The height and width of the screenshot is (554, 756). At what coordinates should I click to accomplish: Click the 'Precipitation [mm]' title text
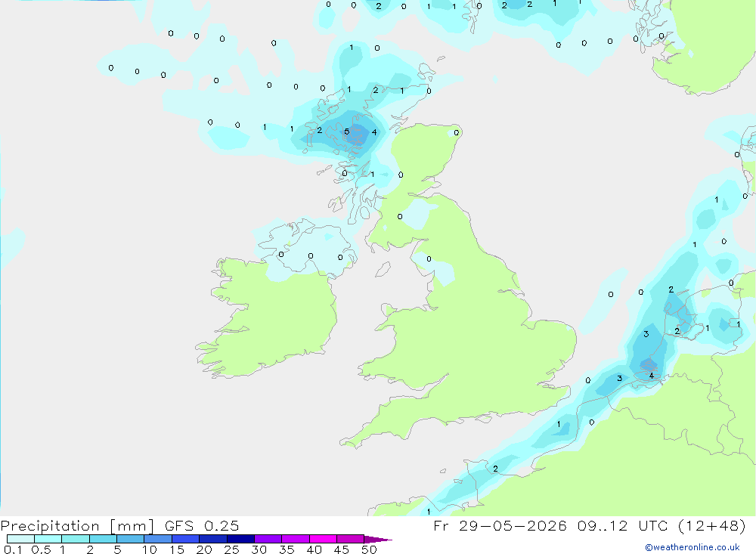point(77,526)
